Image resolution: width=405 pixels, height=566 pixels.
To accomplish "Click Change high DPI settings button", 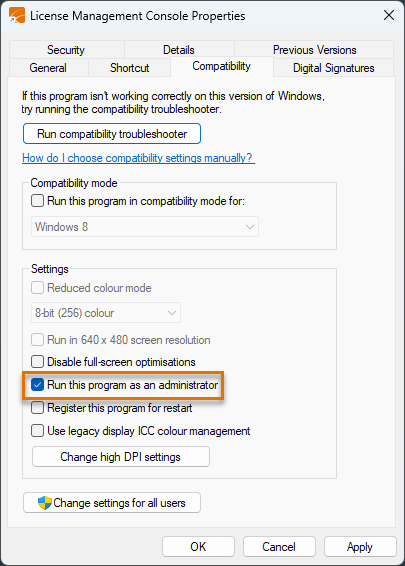I will [121, 457].
